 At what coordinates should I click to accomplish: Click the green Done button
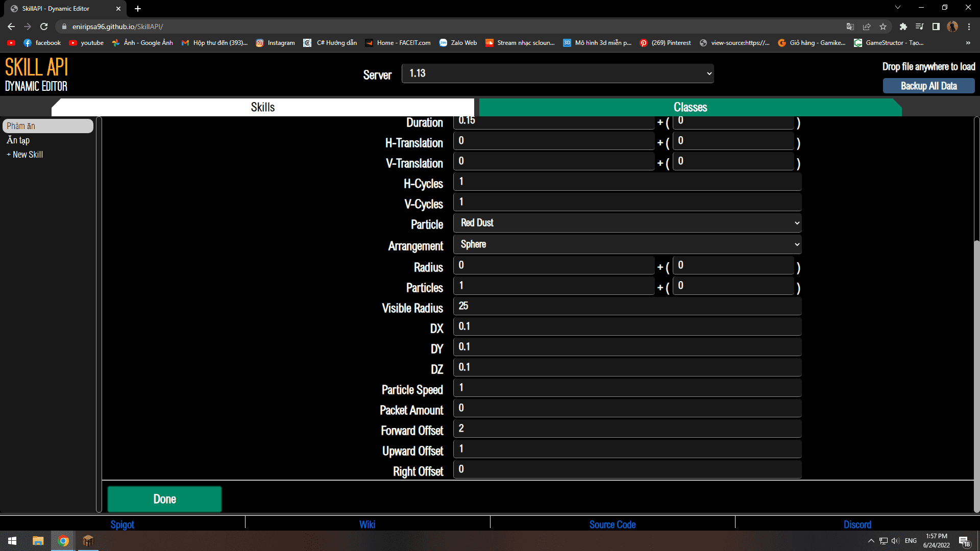[x=164, y=498]
